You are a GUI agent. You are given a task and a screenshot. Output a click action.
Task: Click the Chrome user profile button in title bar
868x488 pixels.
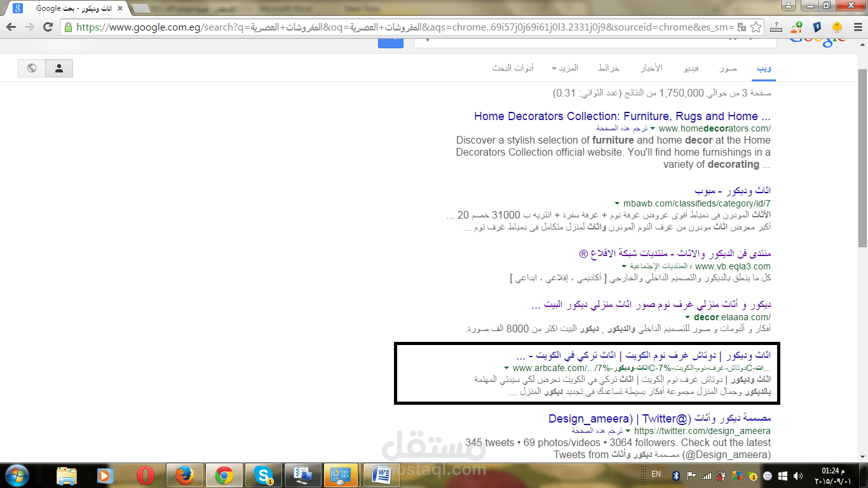point(788,5)
